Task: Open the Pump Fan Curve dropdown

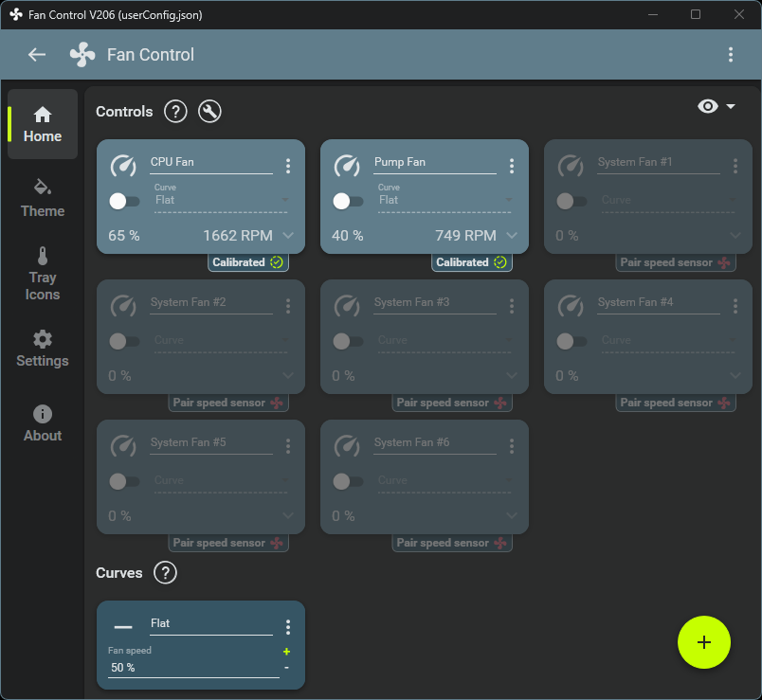Action: click(444, 198)
